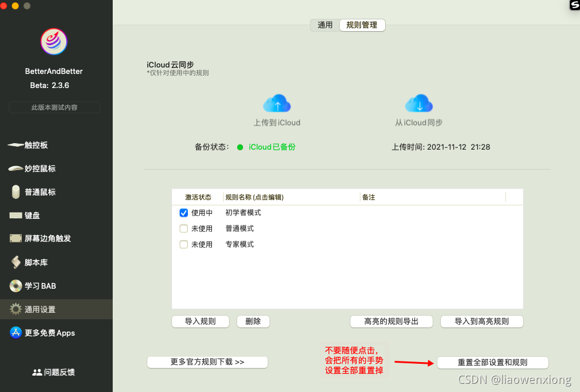Enable the 专家模式 rule checkbox
580x392 pixels.
(184, 244)
